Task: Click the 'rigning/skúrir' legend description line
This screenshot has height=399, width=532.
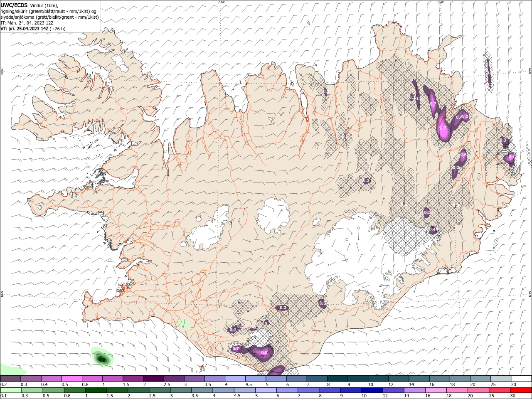Action: pos(49,11)
